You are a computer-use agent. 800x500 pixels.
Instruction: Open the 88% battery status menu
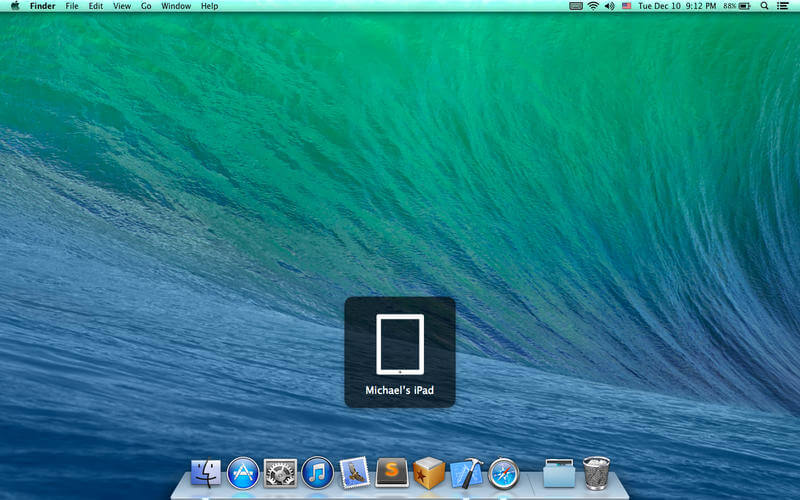pyautogui.click(x=737, y=6)
